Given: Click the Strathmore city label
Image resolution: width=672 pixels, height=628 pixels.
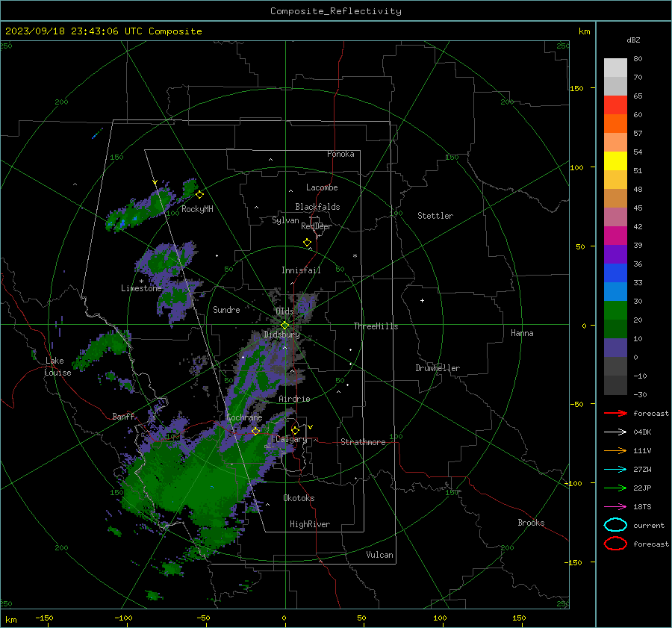Looking at the screenshot, I should [363, 442].
